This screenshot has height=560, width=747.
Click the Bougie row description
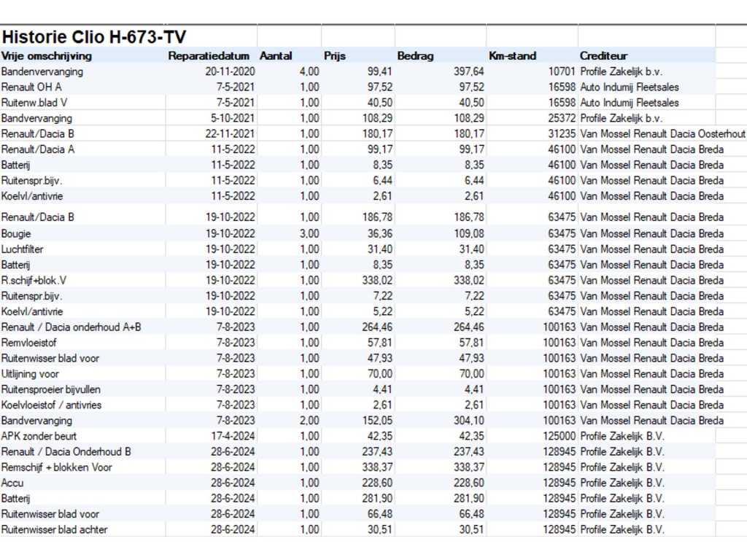click(16, 233)
